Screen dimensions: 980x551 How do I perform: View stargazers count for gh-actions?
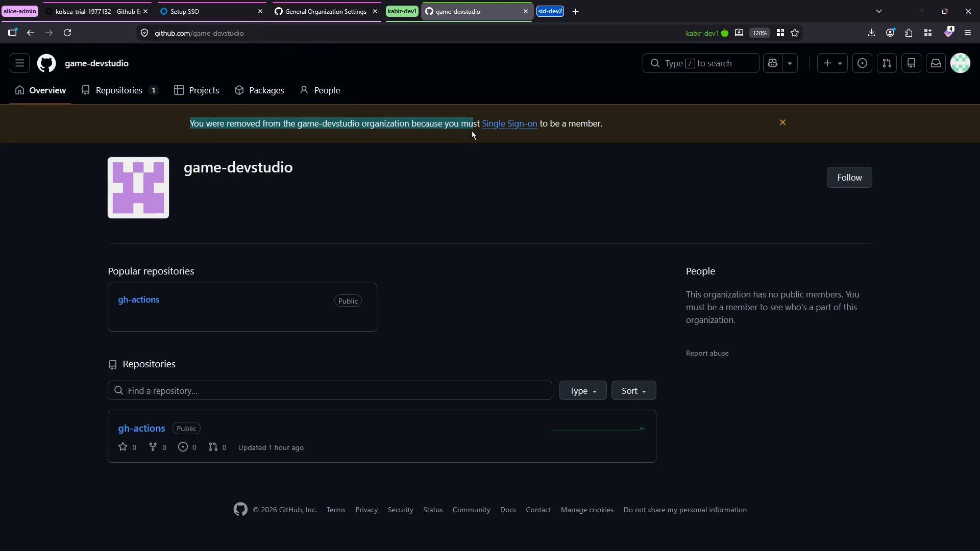pyautogui.click(x=127, y=447)
